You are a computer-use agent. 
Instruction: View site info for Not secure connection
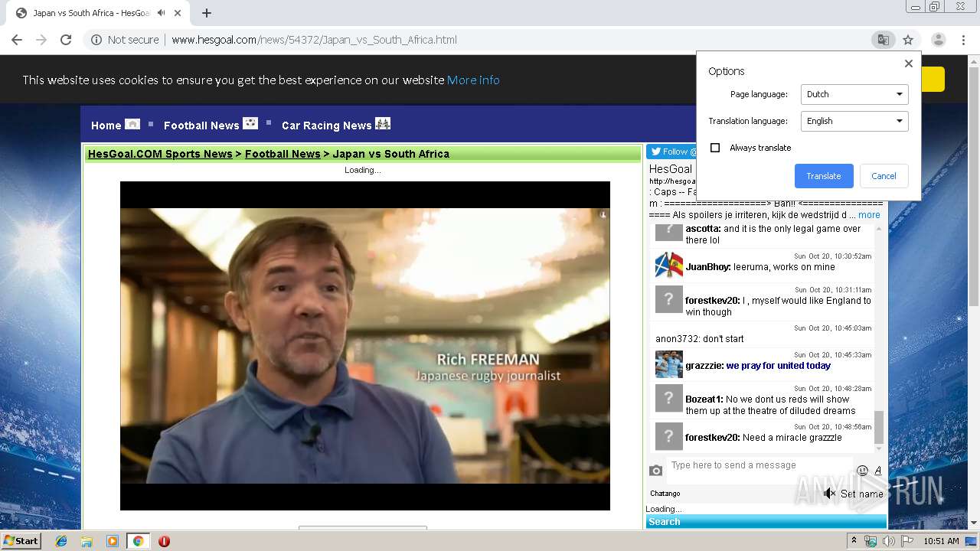tap(125, 40)
